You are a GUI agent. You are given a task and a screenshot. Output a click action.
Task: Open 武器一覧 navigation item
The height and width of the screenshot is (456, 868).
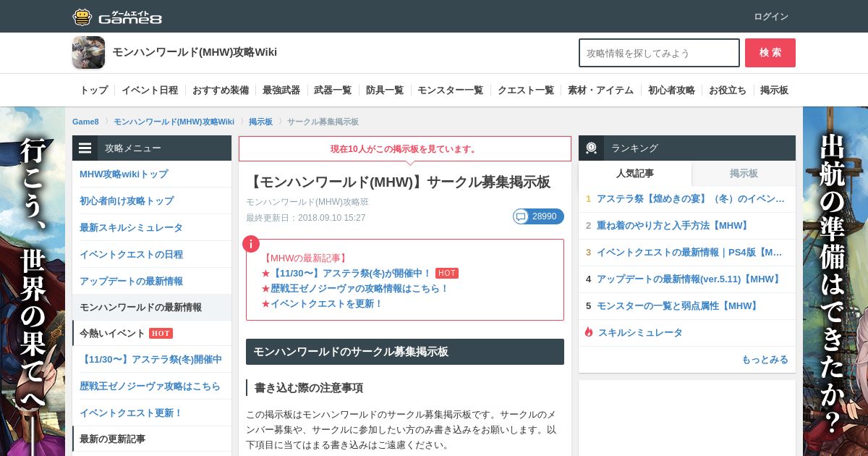[333, 90]
